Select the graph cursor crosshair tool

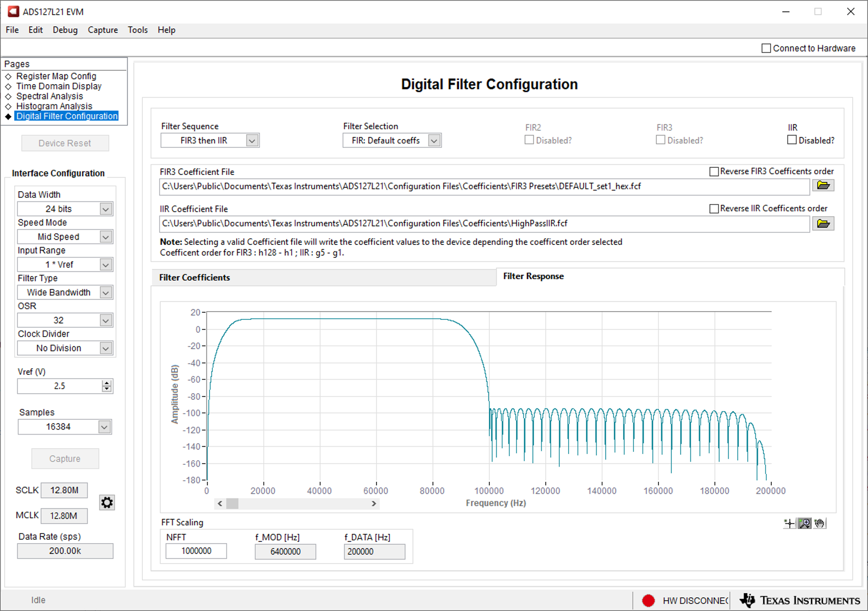(789, 523)
